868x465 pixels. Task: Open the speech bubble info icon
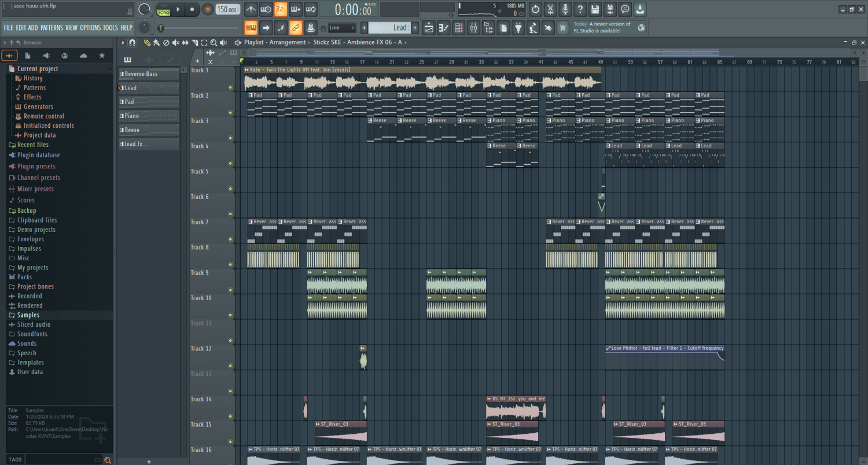pyautogui.click(x=625, y=9)
